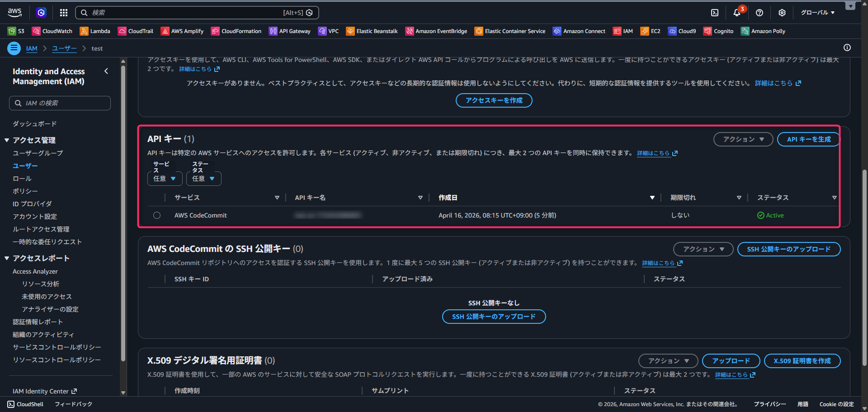Open Access Analyzer in the sidebar

35,271
